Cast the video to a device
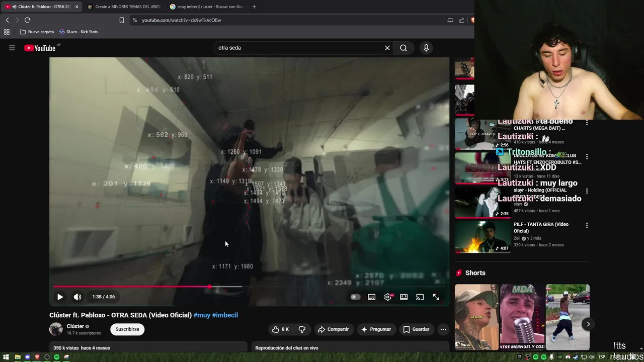The image size is (644, 362). pyautogui.click(x=420, y=297)
